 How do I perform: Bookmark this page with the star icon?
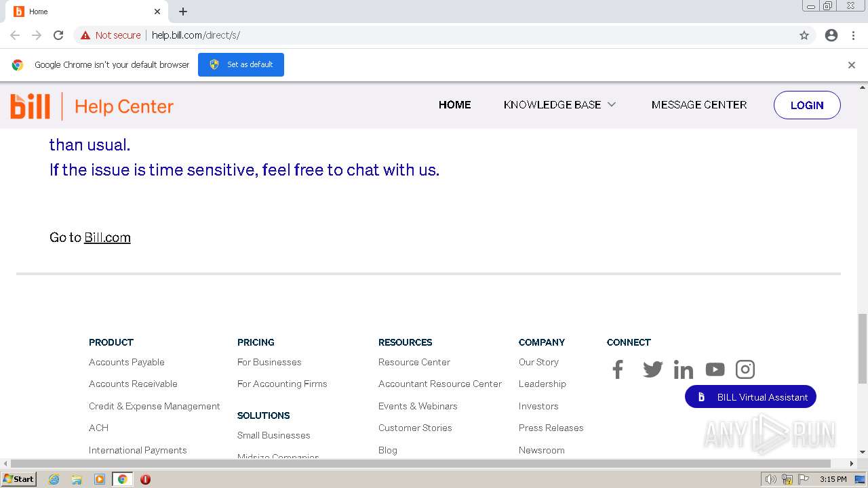[x=804, y=35]
